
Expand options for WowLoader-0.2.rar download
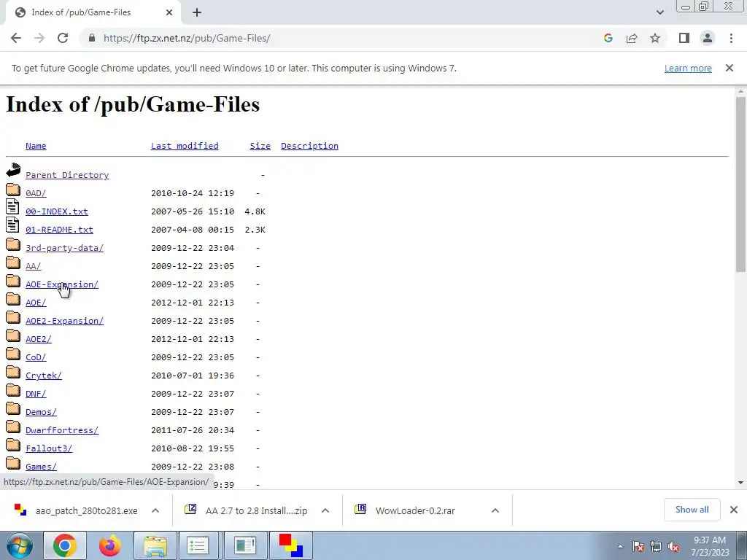click(495, 510)
